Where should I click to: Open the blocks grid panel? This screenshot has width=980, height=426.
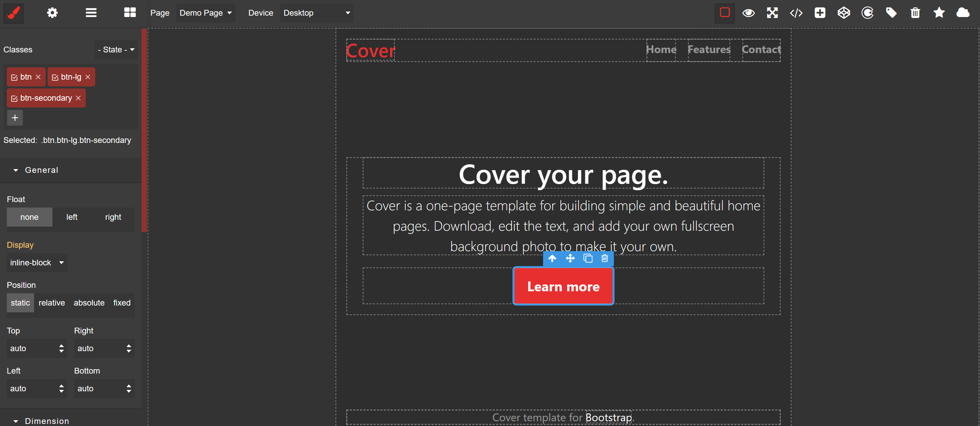[x=130, y=13]
